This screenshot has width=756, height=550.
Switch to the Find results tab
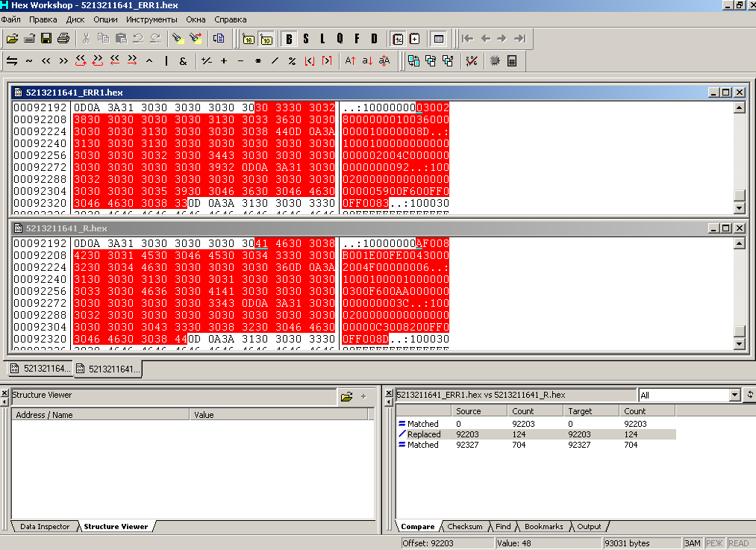click(503, 526)
